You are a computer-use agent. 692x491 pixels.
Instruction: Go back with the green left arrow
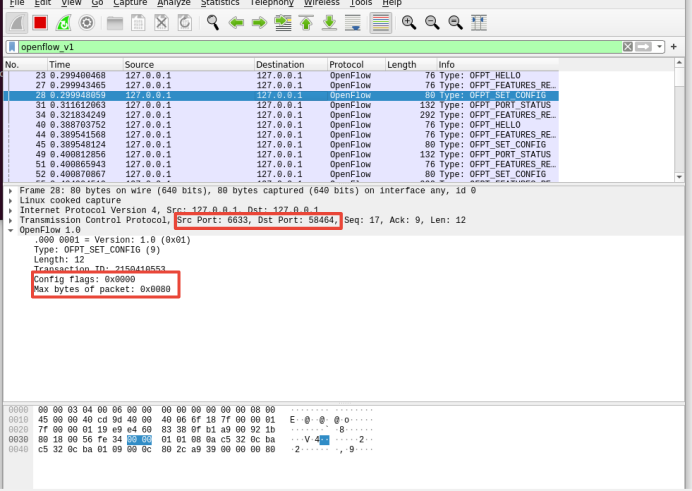click(236, 22)
